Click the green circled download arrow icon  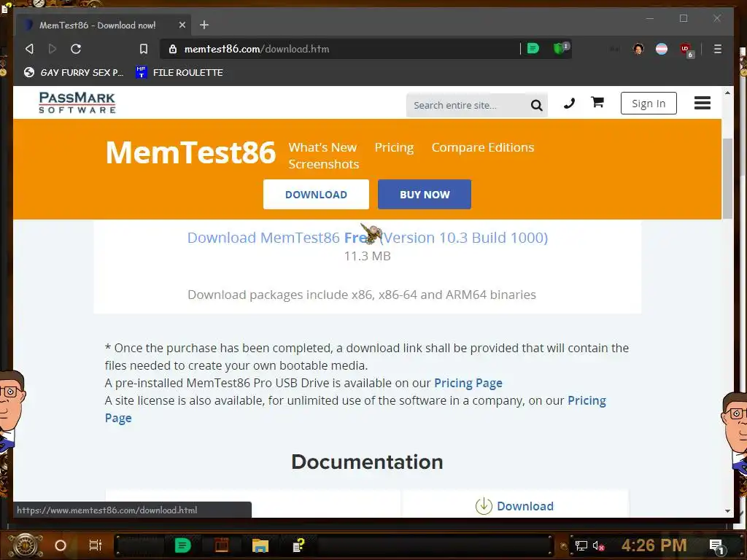click(x=484, y=506)
